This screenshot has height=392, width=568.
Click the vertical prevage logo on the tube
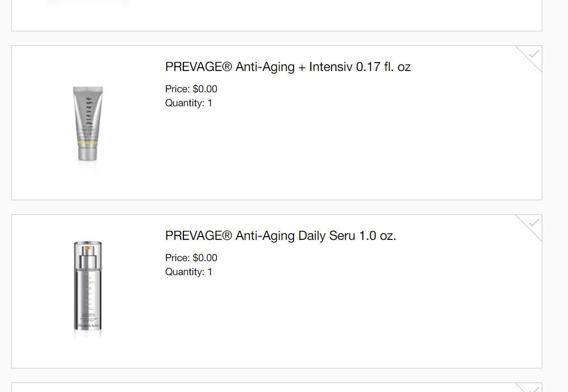89,110
